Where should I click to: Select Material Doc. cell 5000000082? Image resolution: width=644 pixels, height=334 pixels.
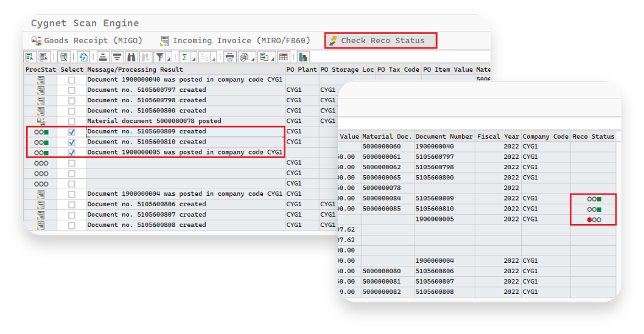click(387, 292)
